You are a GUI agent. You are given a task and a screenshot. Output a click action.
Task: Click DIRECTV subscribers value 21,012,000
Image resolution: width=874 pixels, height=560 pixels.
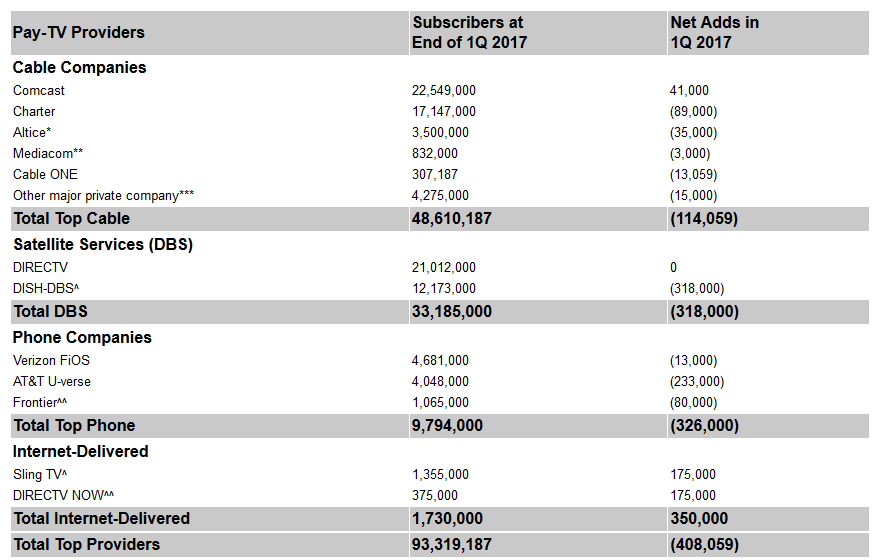tap(444, 267)
